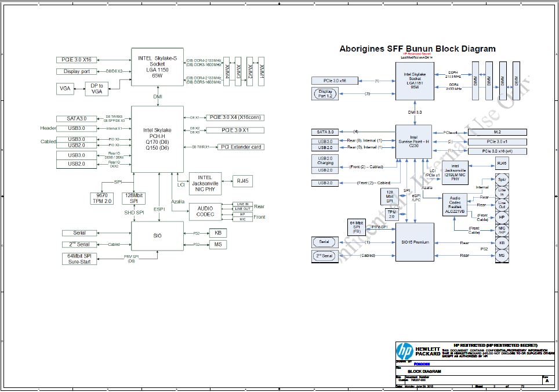This screenshot has height=392, width=559.
Task: Click the 'Spkr' circle connector
Action: click(x=502, y=180)
